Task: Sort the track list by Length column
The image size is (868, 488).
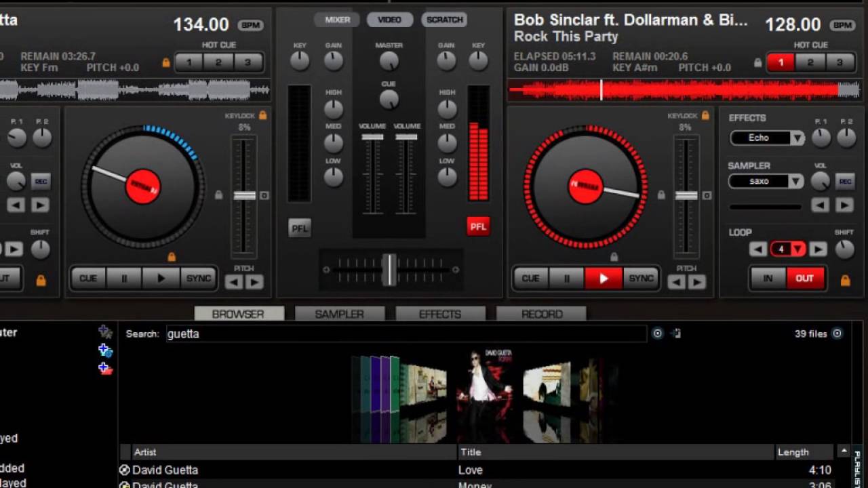Action: tap(804, 452)
